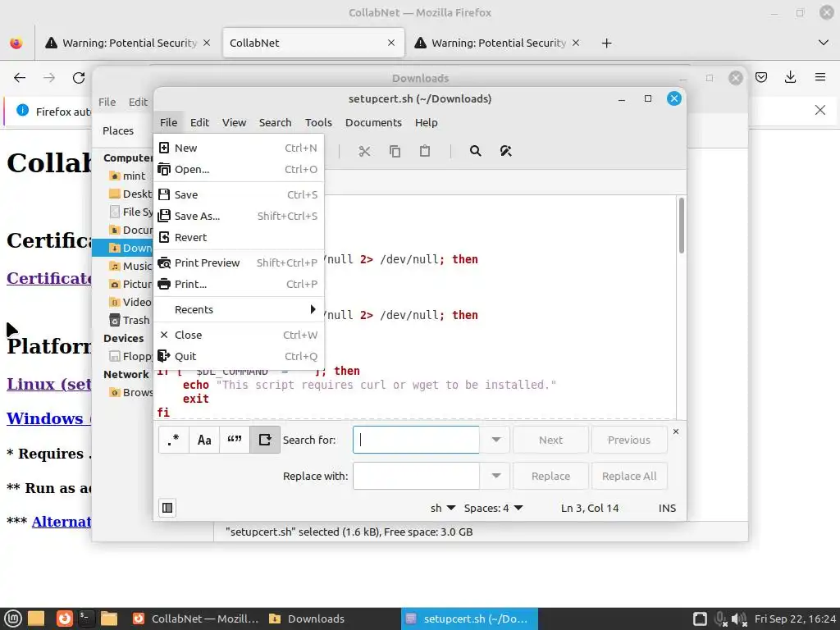
Task: Open Firefox hamburger application menu
Action: pos(820,77)
